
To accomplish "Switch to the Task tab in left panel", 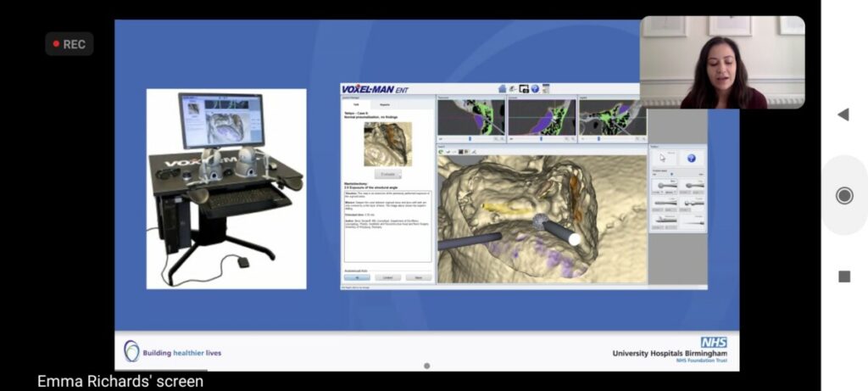I will point(356,103).
